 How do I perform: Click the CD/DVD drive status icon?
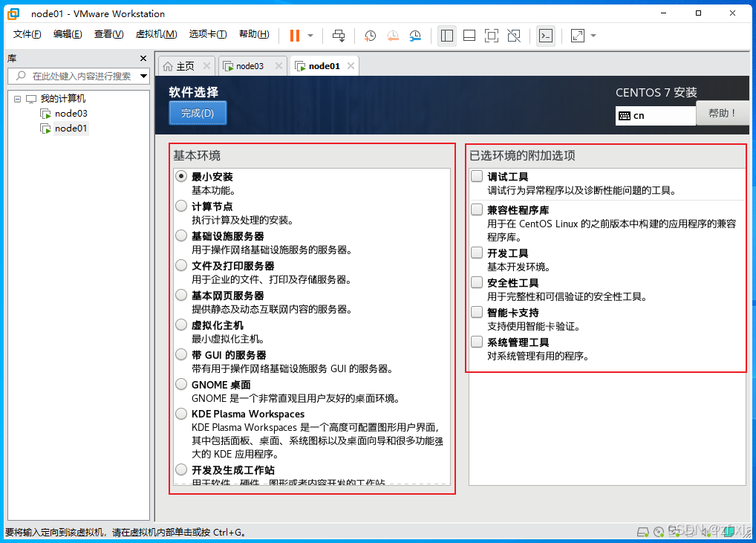click(x=659, y=532)
